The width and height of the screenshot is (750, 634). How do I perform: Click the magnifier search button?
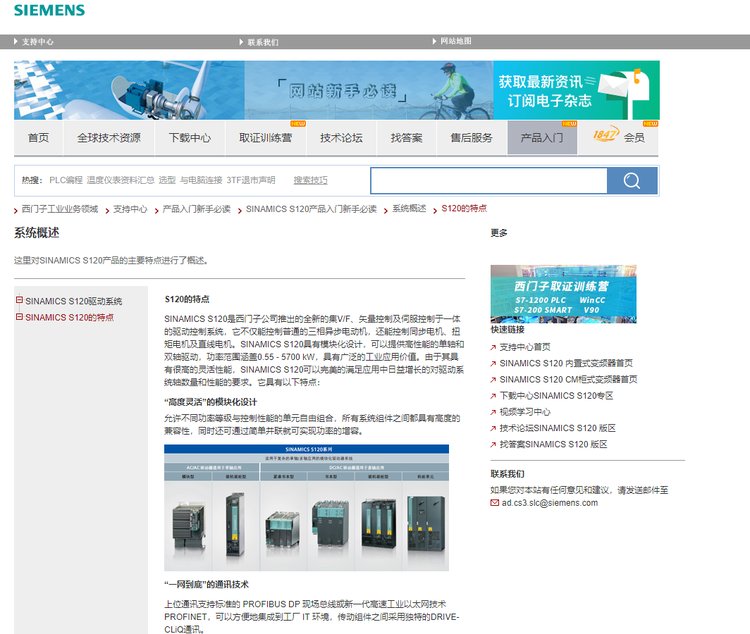(x=632, y=180)
